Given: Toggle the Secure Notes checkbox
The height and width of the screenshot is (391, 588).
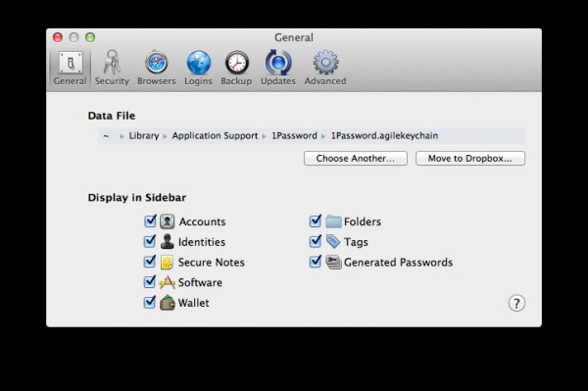Looking at the screenshot, I should coord(150,262).
